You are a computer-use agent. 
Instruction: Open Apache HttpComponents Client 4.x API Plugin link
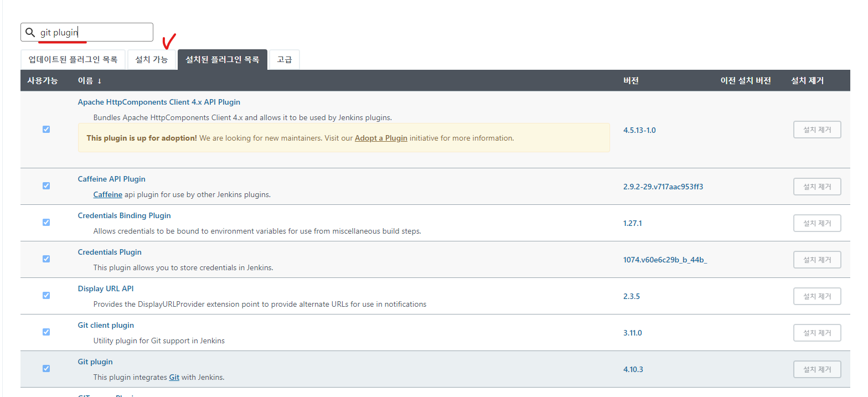[x=159, y=102]
